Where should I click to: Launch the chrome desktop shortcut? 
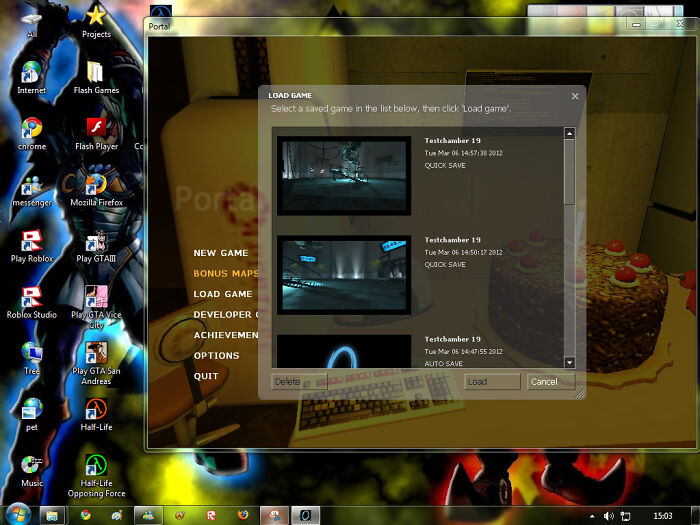[x=32, y=134]
